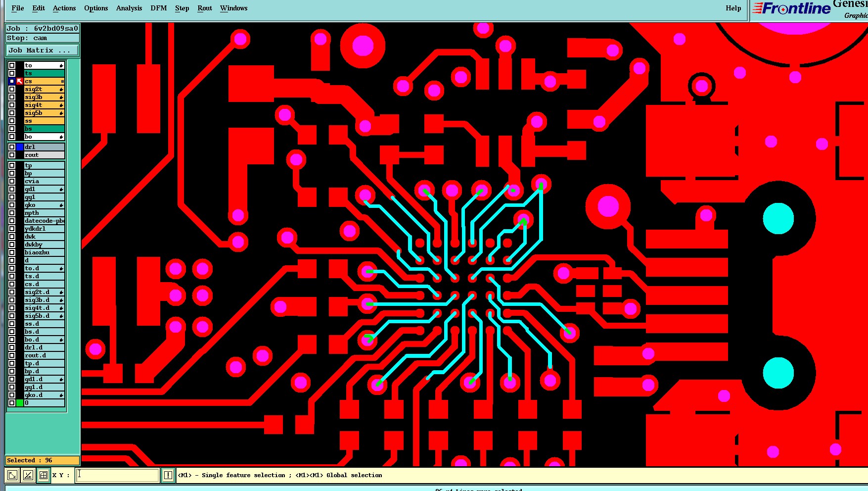
Task: Toggle display checkbox for the npth layer
Action: click(x=12, y=213)
